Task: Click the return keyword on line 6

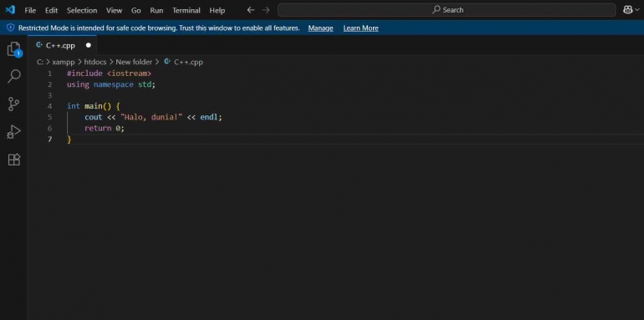Action: pos(98,129)
